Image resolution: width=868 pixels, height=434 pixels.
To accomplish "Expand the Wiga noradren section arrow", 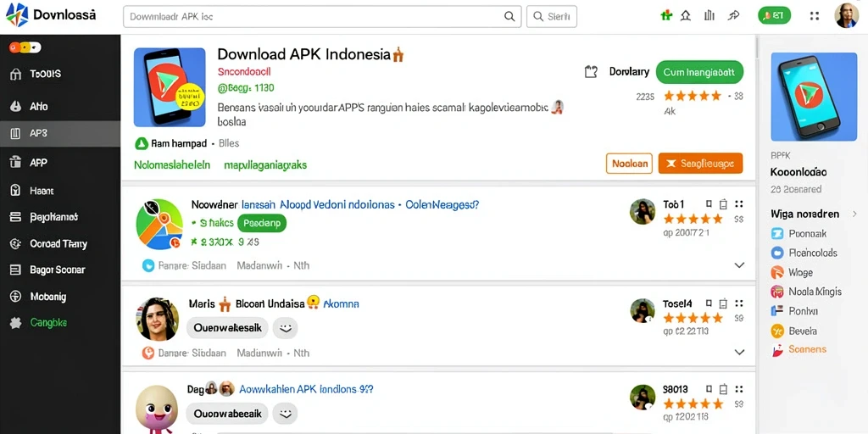I will (854, 214).
